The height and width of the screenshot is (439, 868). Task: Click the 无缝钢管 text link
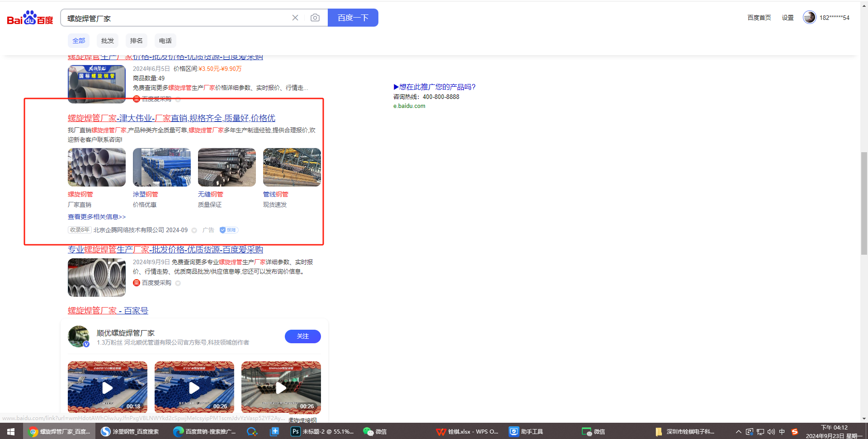pyautogui.click(x=211, y=194)
